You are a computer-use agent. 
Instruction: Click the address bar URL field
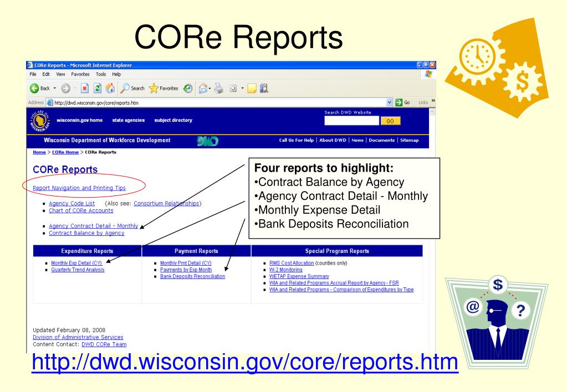(x=219, y=102)
